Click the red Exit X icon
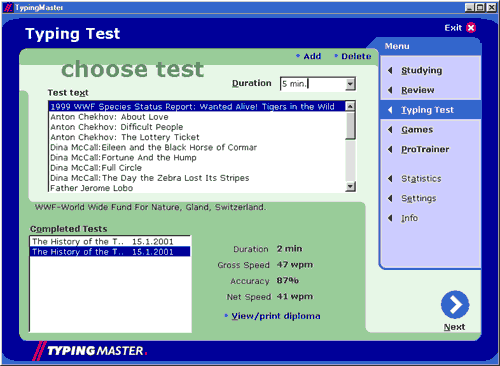The image size is (500, 366). click(x=471, y=28)
